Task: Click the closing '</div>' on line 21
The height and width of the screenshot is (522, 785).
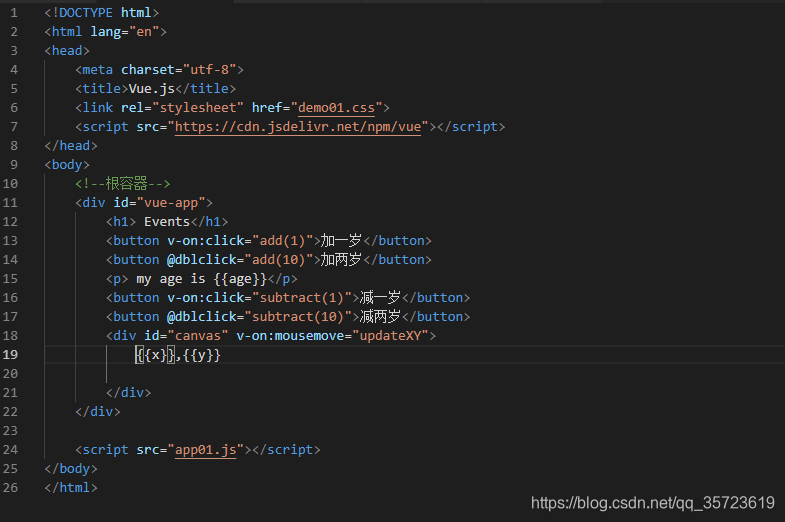Action: [x=129, y=393]
